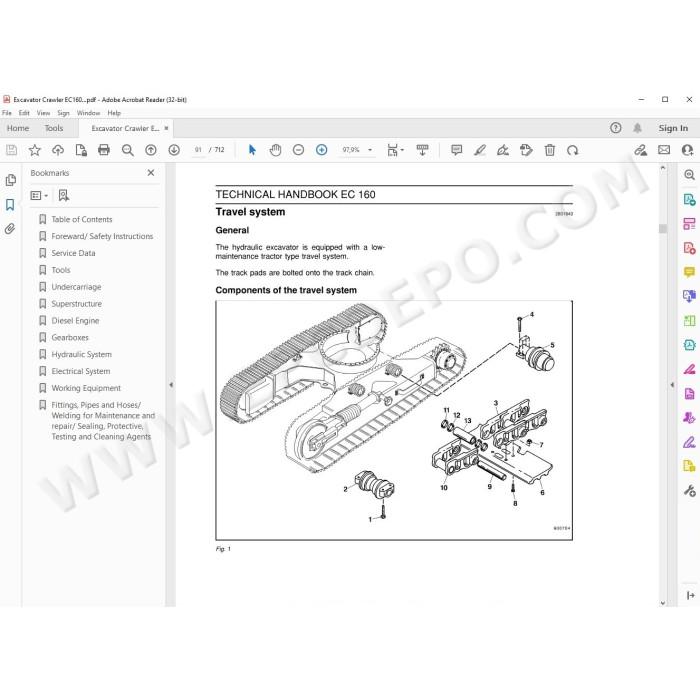Open the attachments paperclip panel

tap(10, 229)
